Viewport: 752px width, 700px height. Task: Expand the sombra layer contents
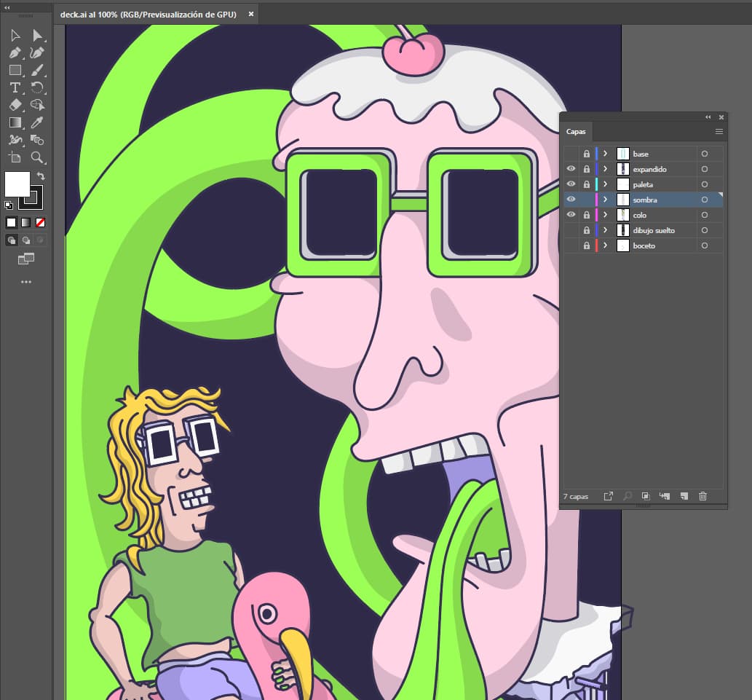click(605, 200)
